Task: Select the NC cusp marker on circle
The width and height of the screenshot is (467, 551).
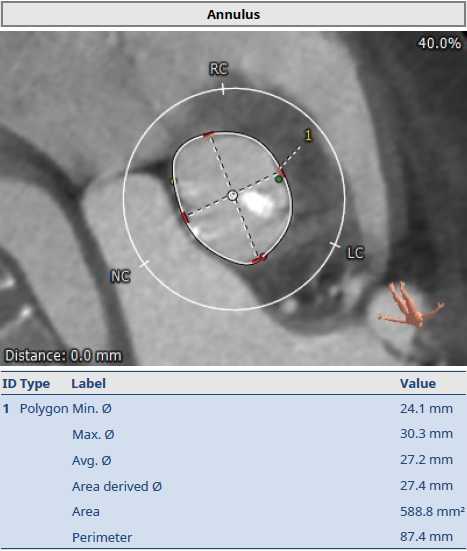Action: pyautogui.click(x=144, y=264)
